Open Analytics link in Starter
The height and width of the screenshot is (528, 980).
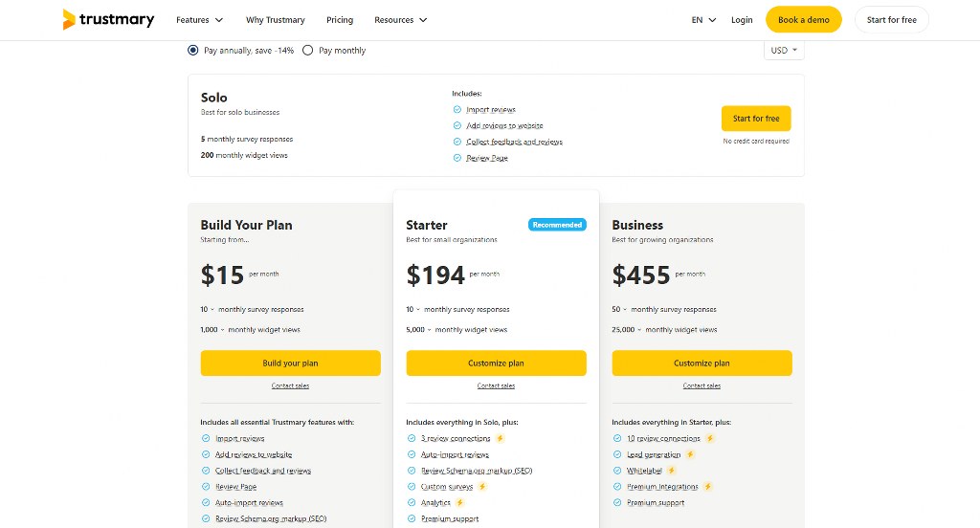(x=435, y=503)
